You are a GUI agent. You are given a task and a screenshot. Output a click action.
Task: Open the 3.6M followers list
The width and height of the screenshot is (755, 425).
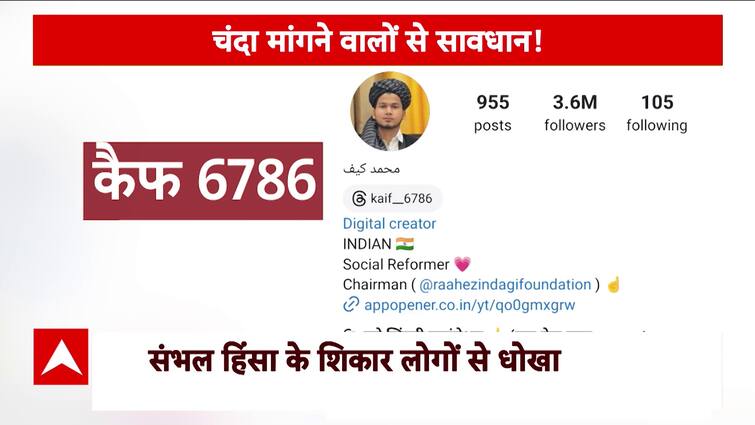pos(574,113)
